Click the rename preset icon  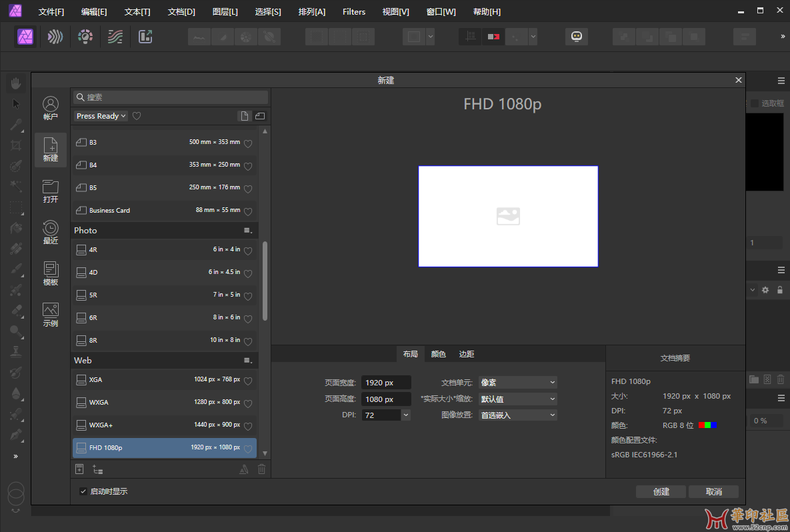click(244, 469)
